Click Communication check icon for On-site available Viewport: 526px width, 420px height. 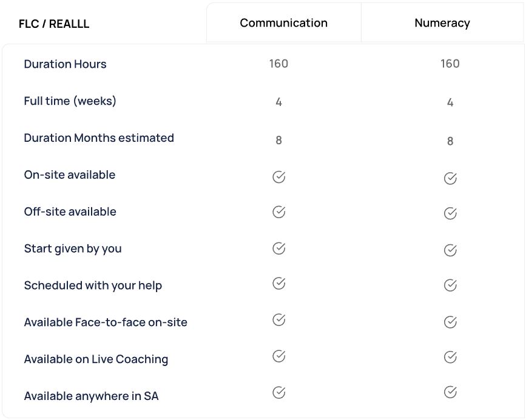point(278,177)
